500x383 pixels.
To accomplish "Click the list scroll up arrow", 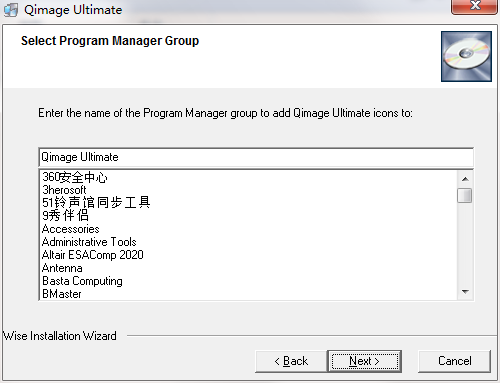I will (x=465, y=179).
